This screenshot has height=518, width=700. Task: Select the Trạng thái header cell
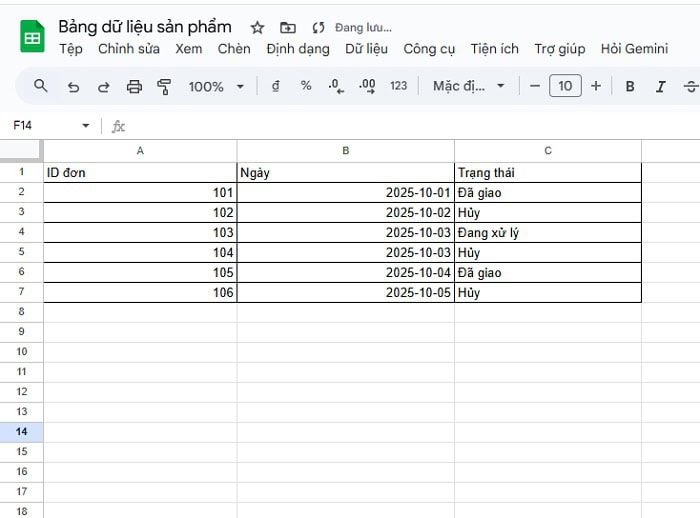pos(548,172)
